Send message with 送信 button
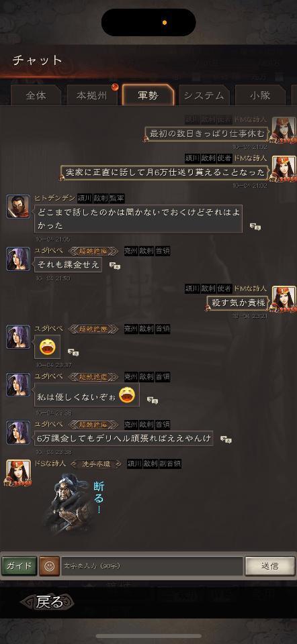 coord(270,566)
